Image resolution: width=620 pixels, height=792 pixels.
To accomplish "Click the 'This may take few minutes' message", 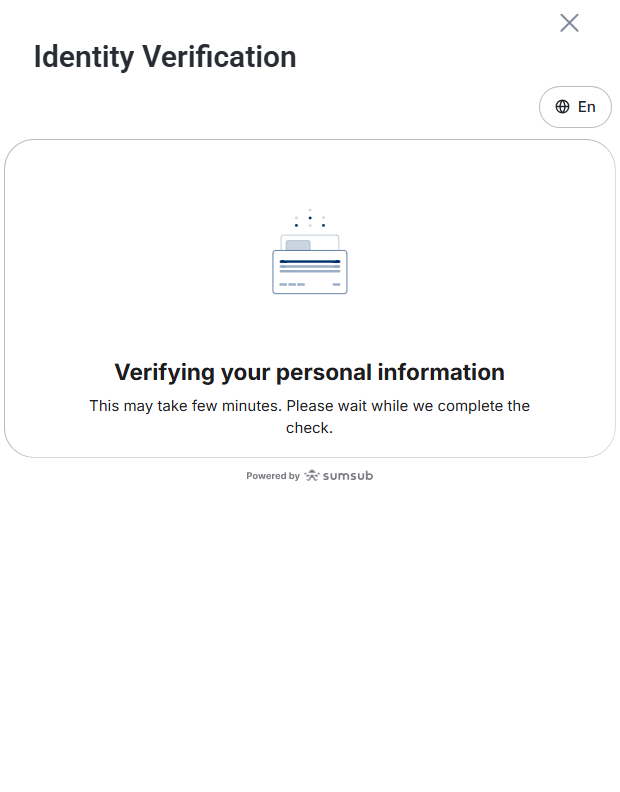I will click(309, 417).
